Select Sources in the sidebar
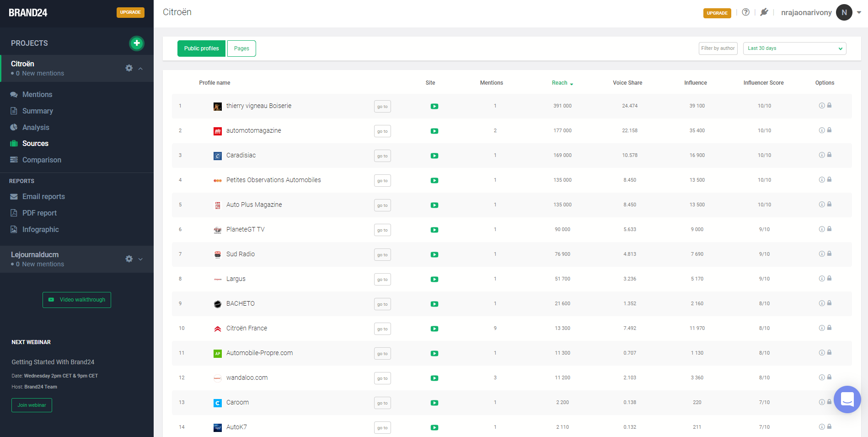 click(35, 143)
